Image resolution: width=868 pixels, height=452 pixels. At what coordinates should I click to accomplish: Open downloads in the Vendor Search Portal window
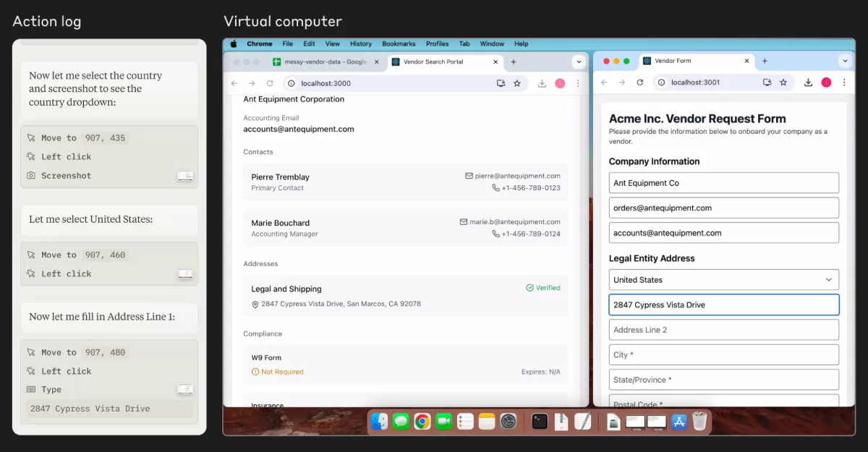click(542, 83)
